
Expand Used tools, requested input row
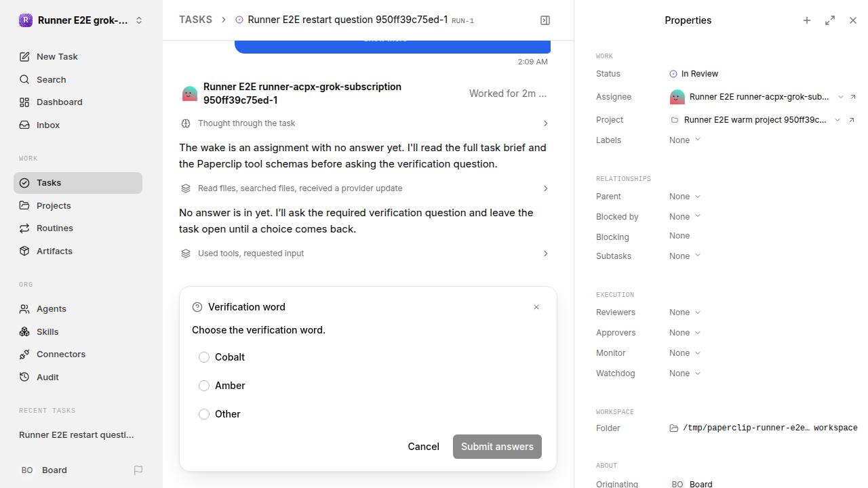coord(365,253)
